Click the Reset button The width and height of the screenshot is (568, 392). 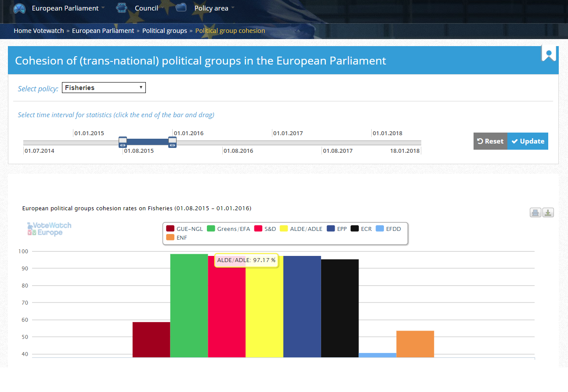click(490, 141)
